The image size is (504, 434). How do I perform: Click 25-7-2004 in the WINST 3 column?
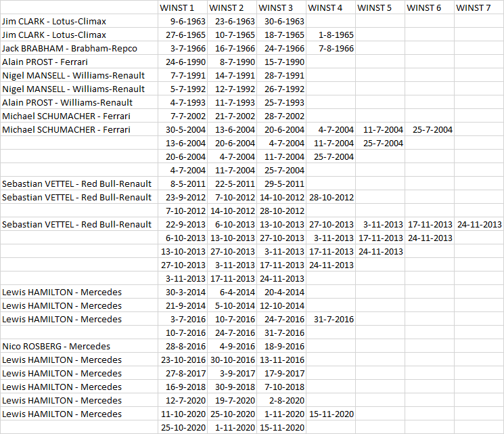pyautogui.click(x=281, y=170)
